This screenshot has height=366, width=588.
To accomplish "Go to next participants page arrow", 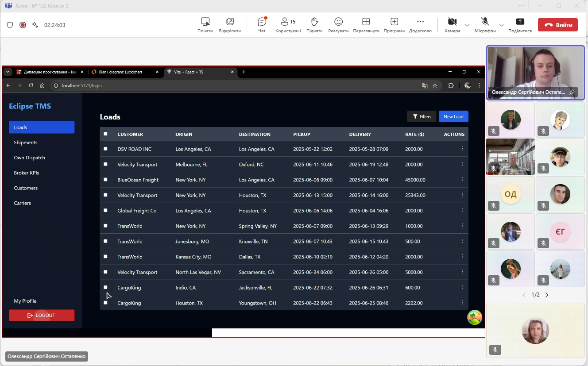I will coord(547,295).
